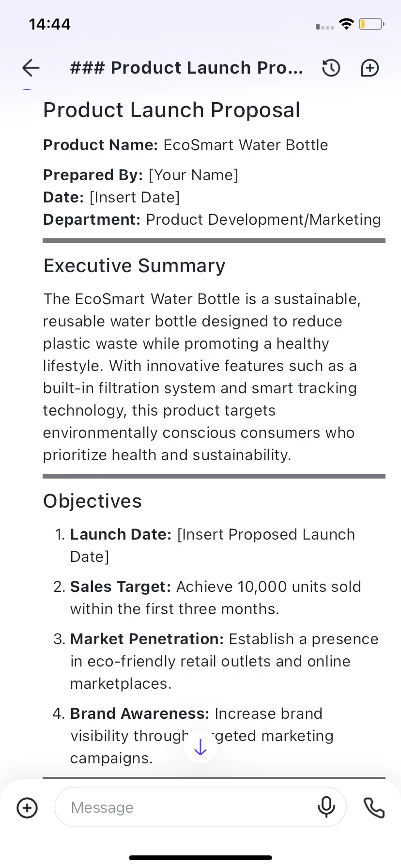This screenshot has width=401, height=868.
Task: Tap the microphone icon for voice input
Action: click(326, 807)
